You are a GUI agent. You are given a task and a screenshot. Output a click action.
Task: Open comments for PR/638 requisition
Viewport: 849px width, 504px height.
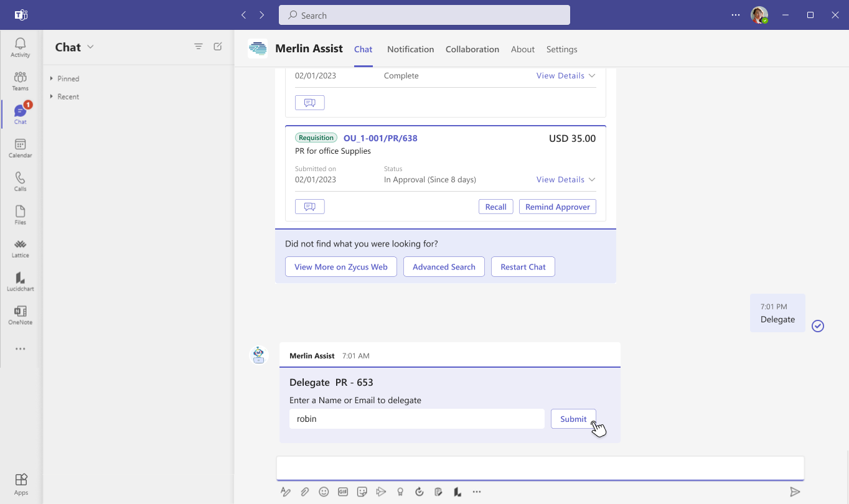tap(310, 207)
